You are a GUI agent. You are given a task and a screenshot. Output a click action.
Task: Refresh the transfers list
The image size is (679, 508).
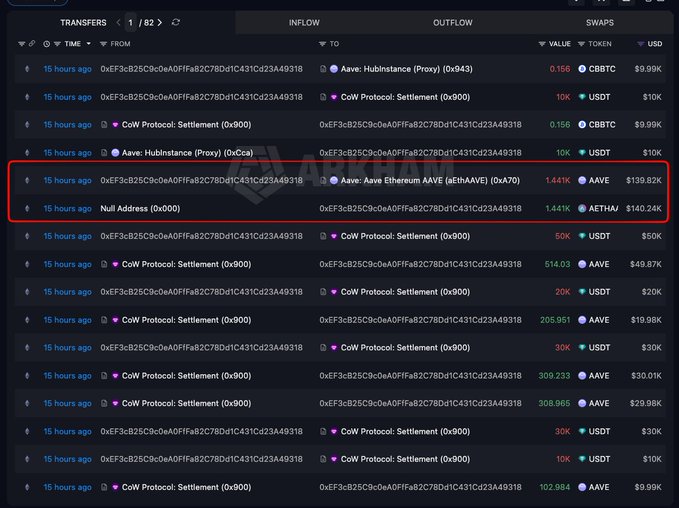(175, 22)
